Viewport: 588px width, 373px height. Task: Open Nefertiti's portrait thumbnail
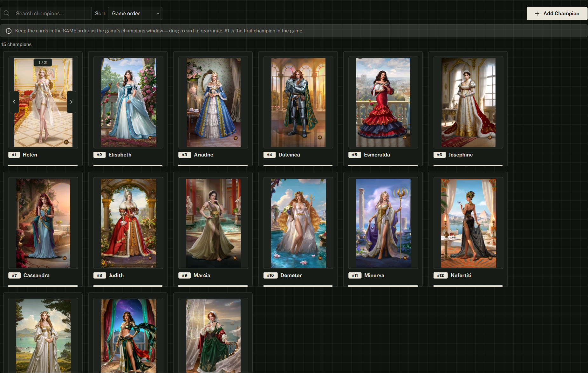468,223
